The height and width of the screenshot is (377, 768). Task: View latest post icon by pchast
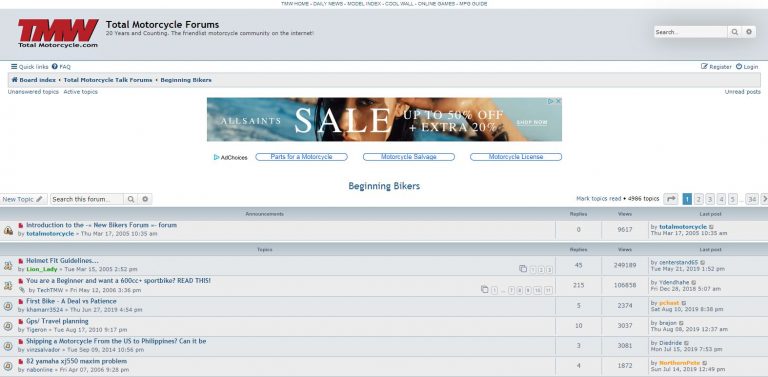point(684,303)
